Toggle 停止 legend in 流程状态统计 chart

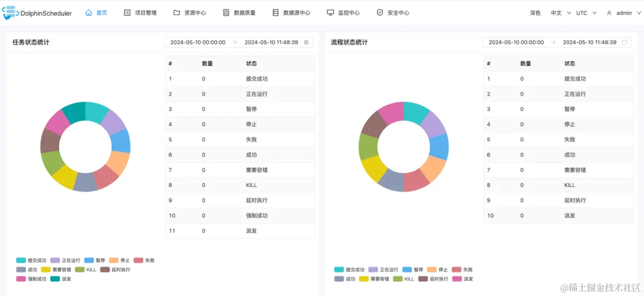point(437,269)
